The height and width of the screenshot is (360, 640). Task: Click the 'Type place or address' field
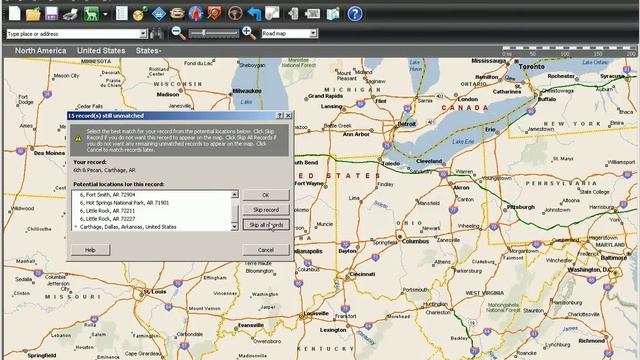(73, 34)
